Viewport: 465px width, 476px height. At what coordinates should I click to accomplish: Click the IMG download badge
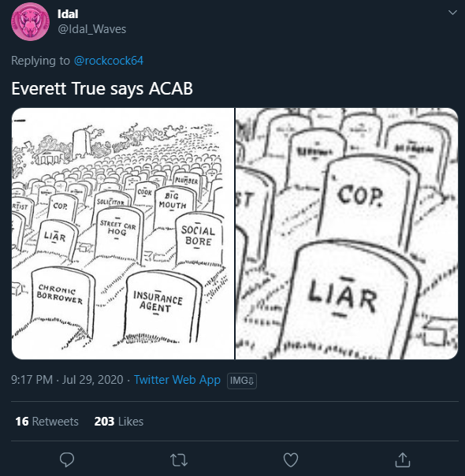coord(242,381)
